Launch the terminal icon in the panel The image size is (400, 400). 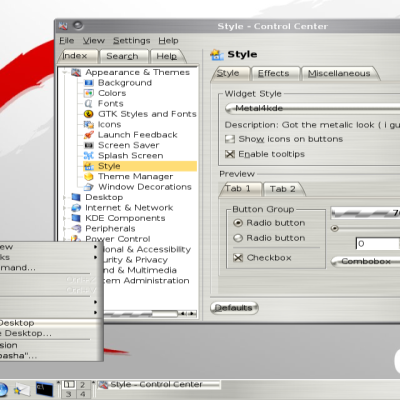[45, 389]
